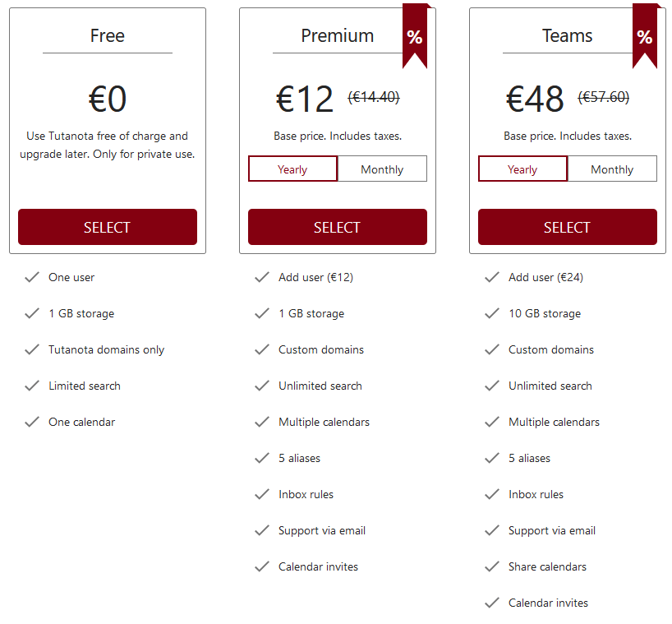Choose Yearly billing for Premium plan
This screenshot has width=672, height=624.
pyautogui.click(x=292, y=169)
